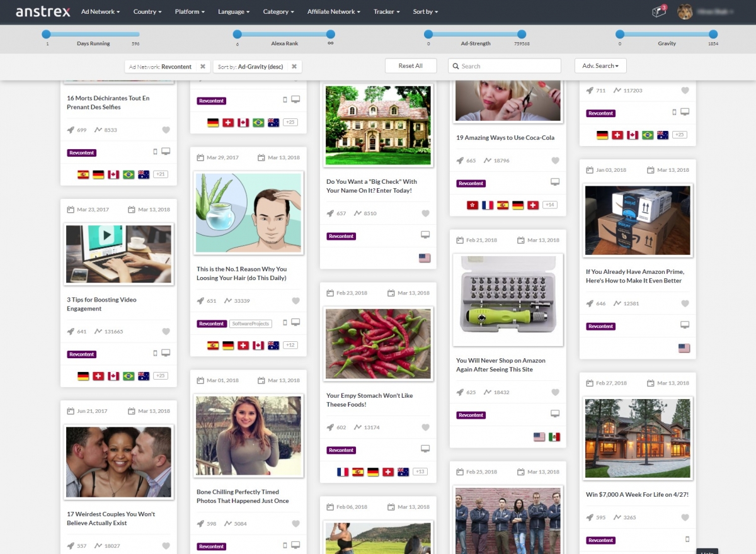Remove the Sort by Ad-Gravity filter
Image resolution: width=756 pixels, height=554 pixels.
click(294, 66)
